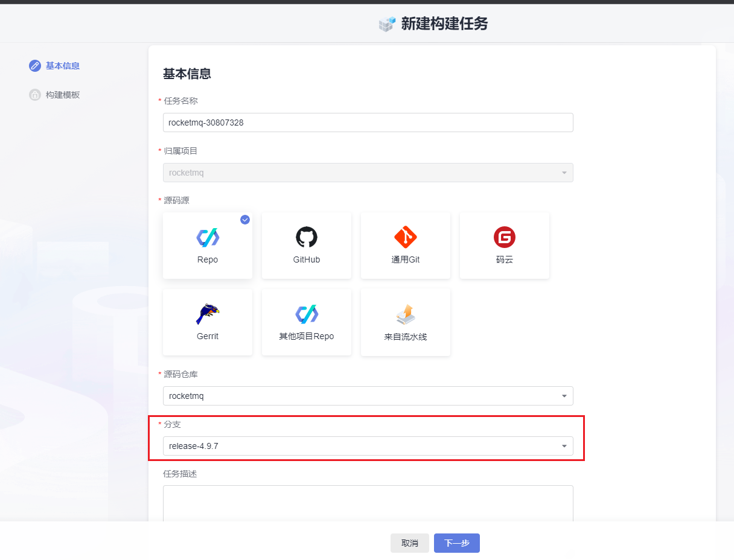Select the 其他项目Repo icon
The width and height of the screenshot is (734, 560).
(307, 314)
